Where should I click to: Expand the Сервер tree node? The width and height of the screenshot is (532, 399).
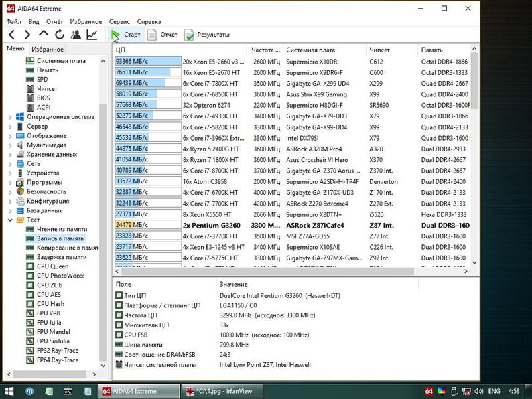[x=10, y=127]
